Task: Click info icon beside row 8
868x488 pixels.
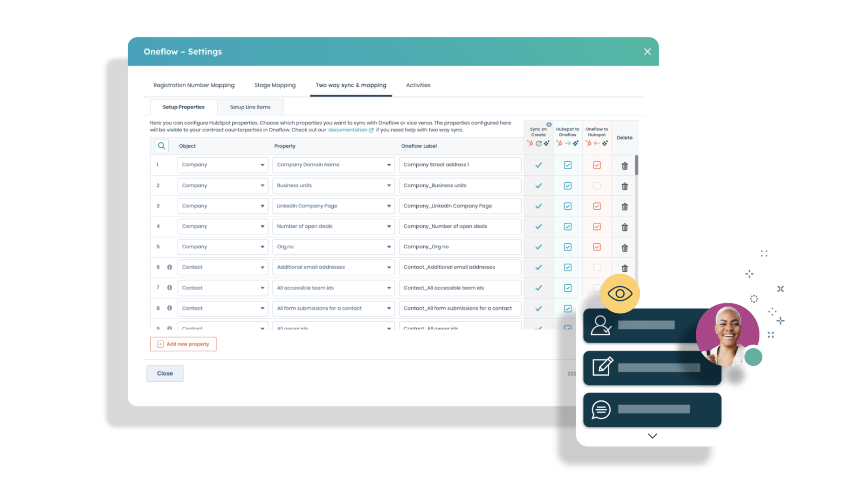Action: click(x=170, y=308)
